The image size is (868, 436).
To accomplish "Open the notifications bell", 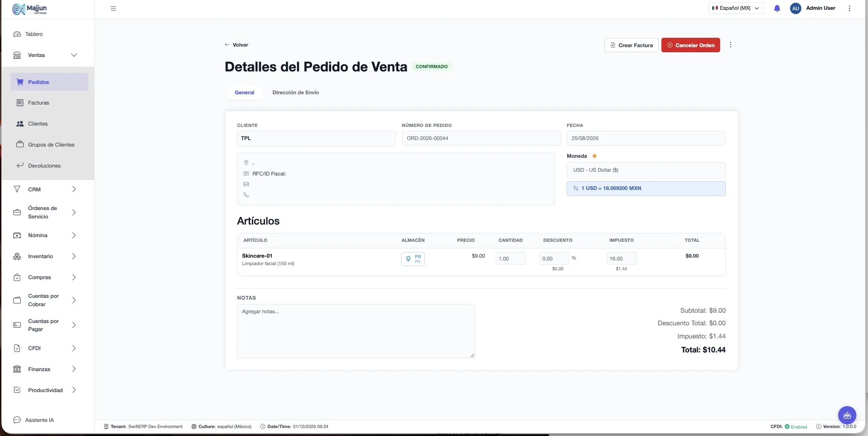I will [x=777, y=8].
